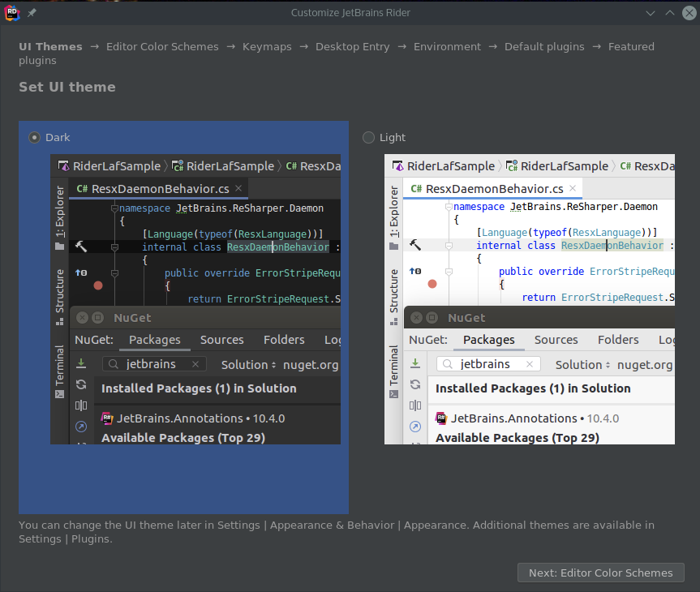Click first RiderLafSample breadcrumb in Light preview
This screenshot has height=592, width=700.
(x=444, y=166)
